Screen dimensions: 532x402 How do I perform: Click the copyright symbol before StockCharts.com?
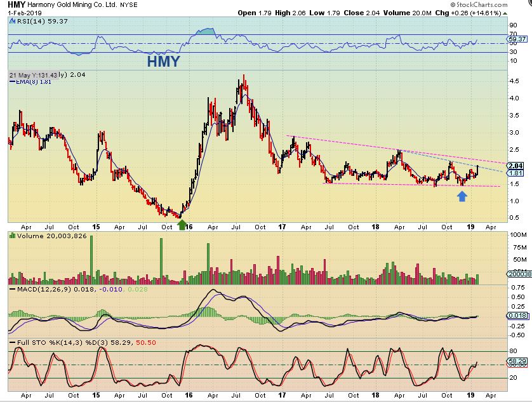453,4
